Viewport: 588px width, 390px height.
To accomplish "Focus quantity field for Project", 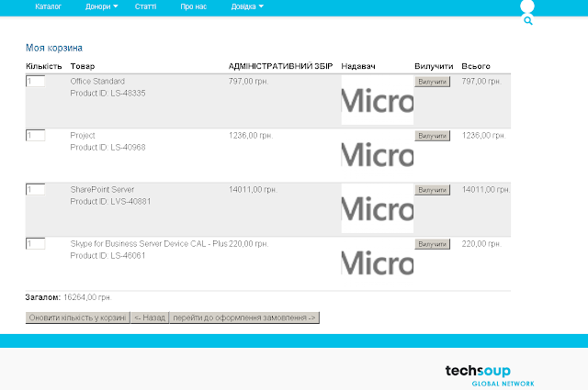I will pyautogui.click(x=35, y=135).
